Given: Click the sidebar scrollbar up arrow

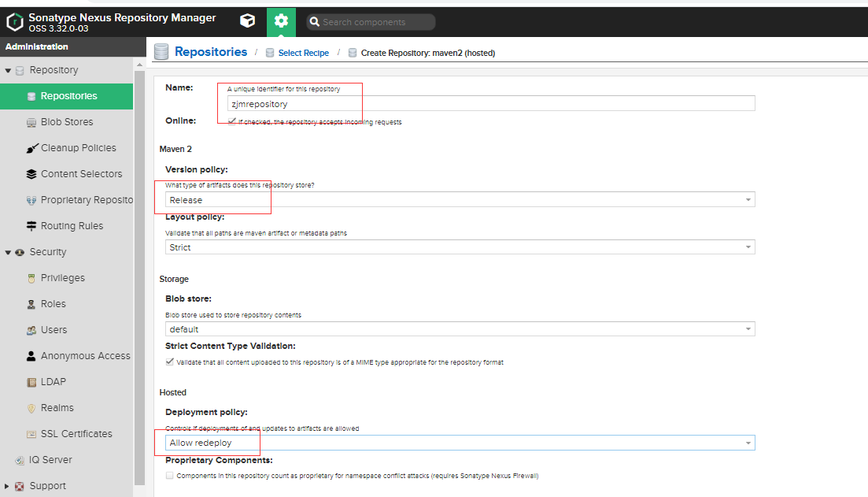Looking at the screenshot, I should pos(139,65).
